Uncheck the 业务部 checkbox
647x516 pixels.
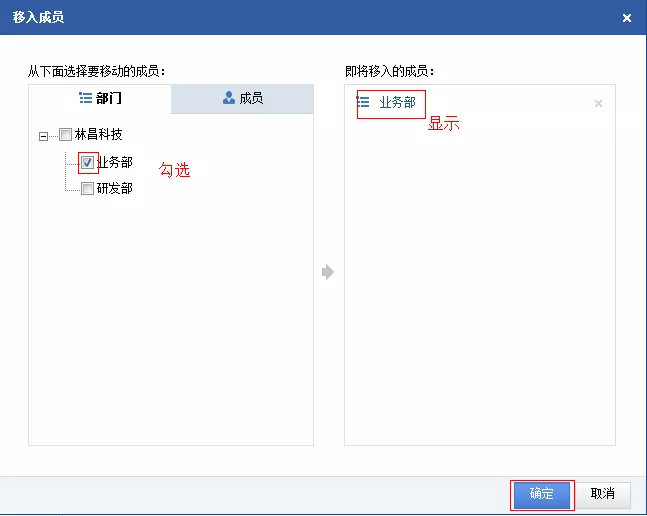[x=88, y=162]
